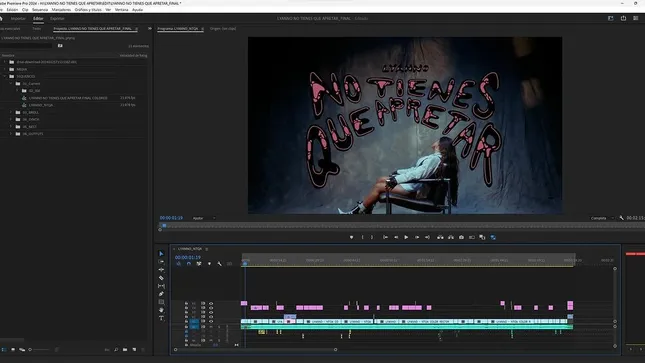645x363 pixels.
Task: Click the project panel search field
Action: pyautogui.click(x=26, y=46)
